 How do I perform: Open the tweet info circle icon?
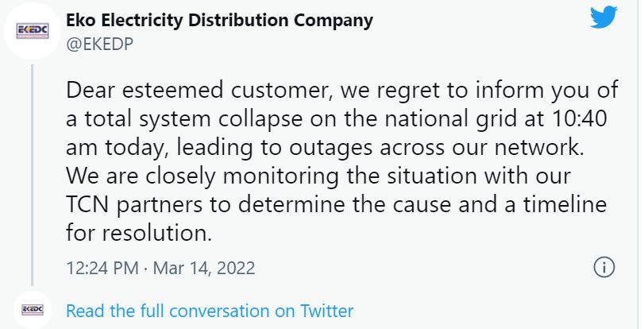pos(604,267)
